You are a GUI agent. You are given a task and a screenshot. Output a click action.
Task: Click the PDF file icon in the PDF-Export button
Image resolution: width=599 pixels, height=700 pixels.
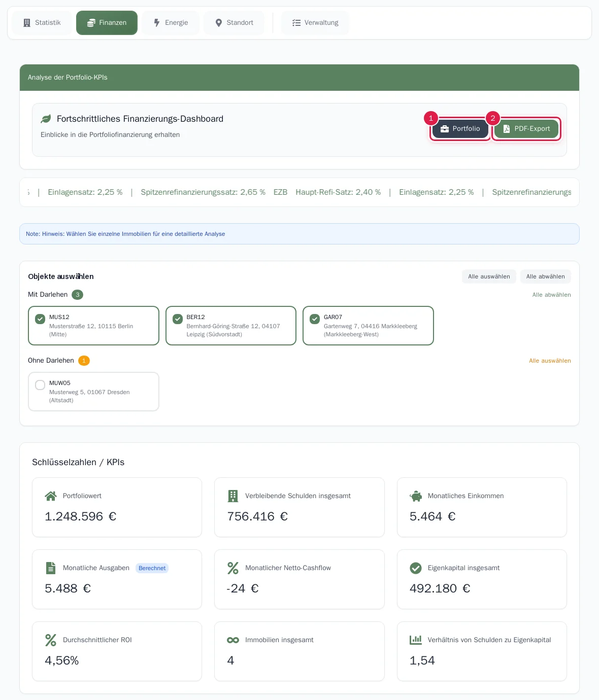[x=507, y=129]
